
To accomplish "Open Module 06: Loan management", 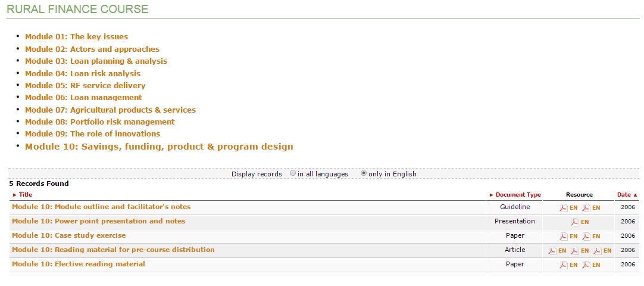I will pos(83,98).
